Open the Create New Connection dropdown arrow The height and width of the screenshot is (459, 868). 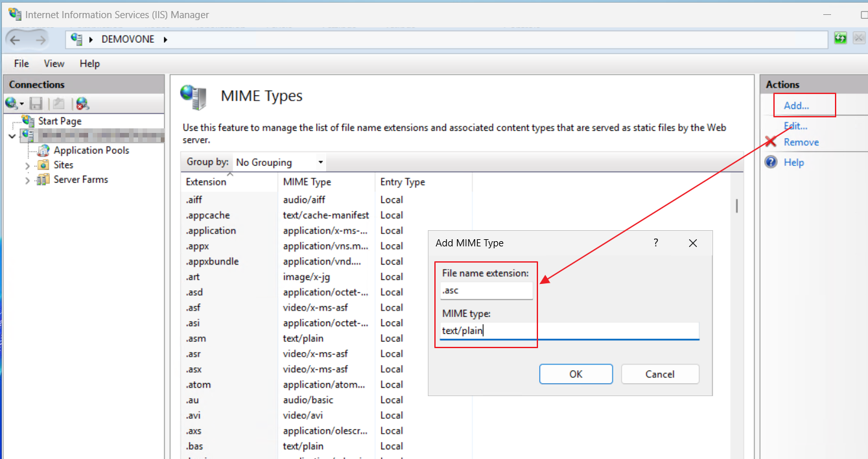tap(21, 104)
